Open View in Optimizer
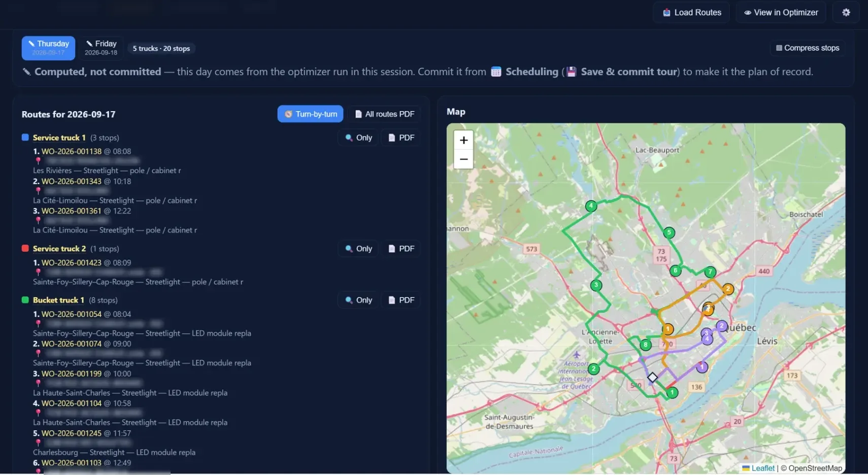Image resolution: width=868 pixels, height=475 pixels. coord(781,12)
